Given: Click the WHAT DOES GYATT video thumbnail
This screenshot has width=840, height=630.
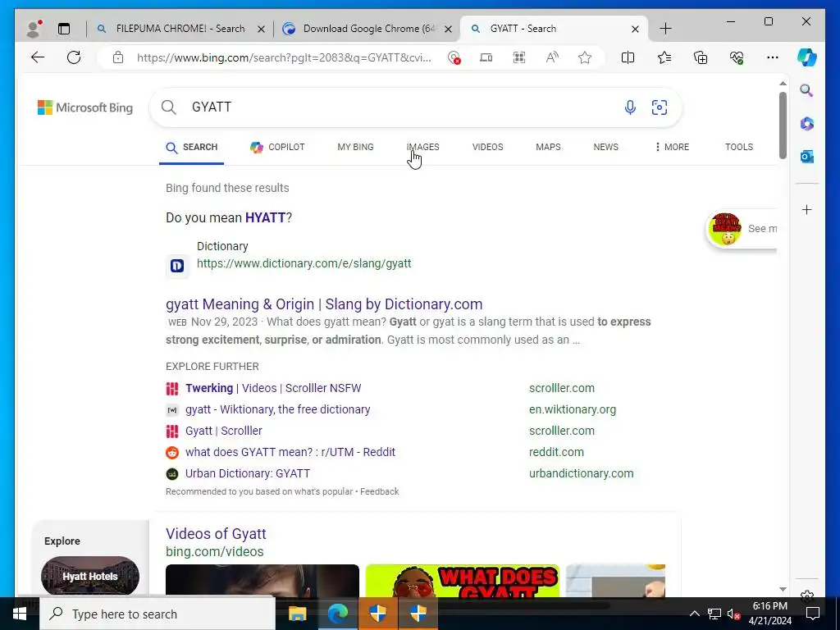Looking at the screenshot, I should pos(463,580).
